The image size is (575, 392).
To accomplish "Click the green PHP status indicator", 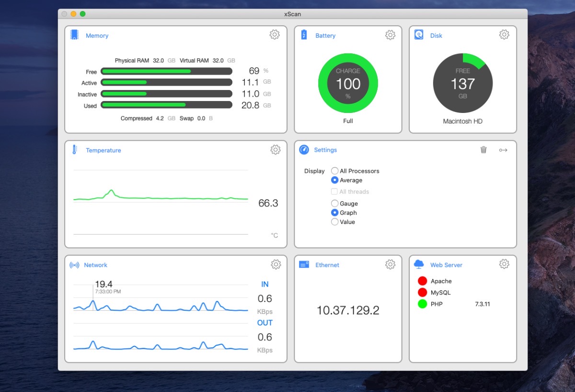I will (x=422, y=304).
